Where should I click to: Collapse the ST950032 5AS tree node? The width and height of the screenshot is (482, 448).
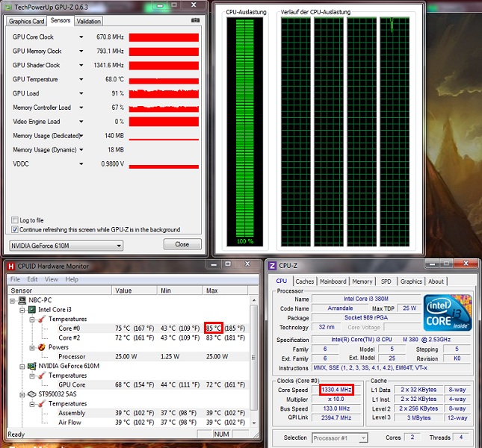(22, 395)
